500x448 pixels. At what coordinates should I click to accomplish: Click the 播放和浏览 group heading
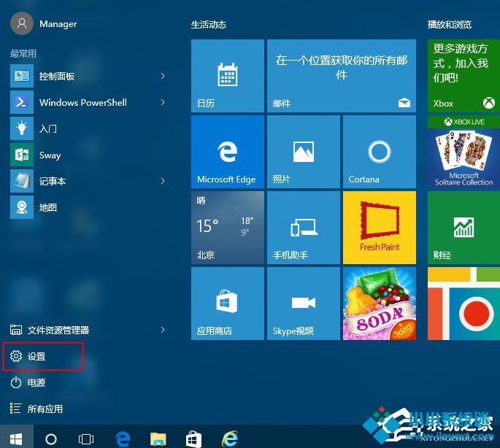(450, 25)
